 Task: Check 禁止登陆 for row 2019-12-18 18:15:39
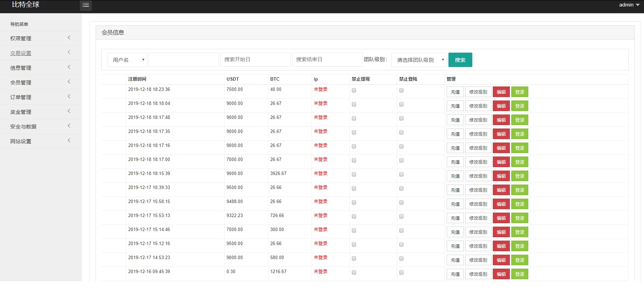coord(401,174)
